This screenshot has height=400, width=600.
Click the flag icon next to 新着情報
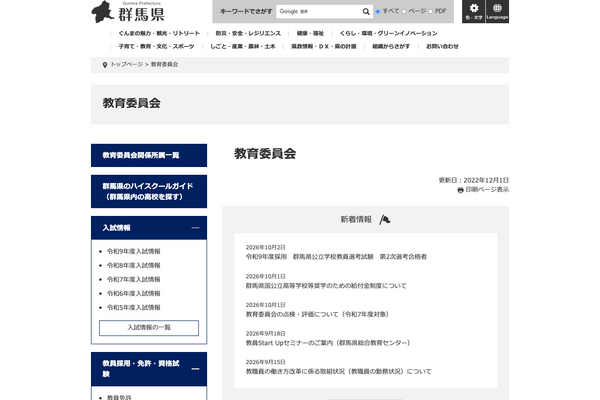(385, 220)
